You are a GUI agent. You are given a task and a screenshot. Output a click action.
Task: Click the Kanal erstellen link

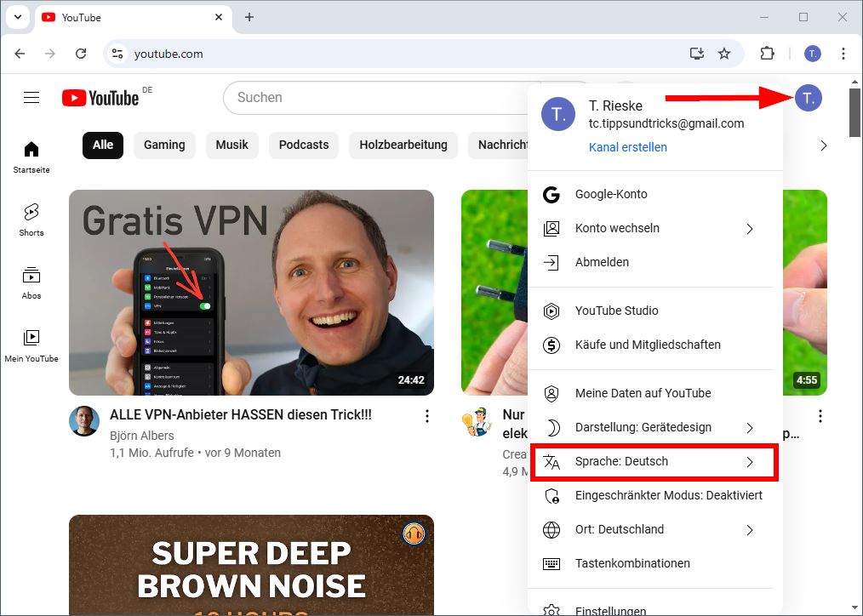tap(629, 147)
